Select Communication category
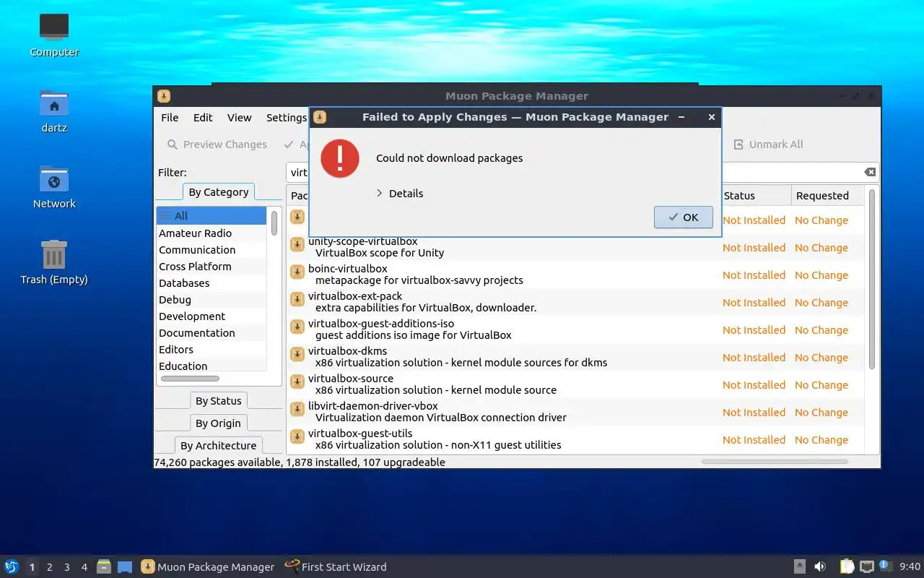 [x=212, y=250]
